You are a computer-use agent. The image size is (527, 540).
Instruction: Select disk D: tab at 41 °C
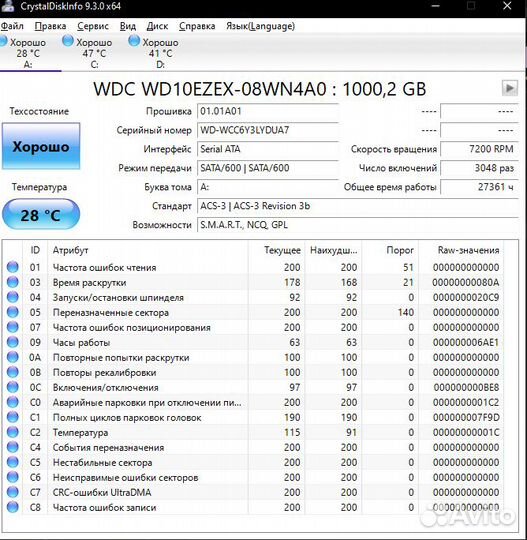click(x=160, y=53)
